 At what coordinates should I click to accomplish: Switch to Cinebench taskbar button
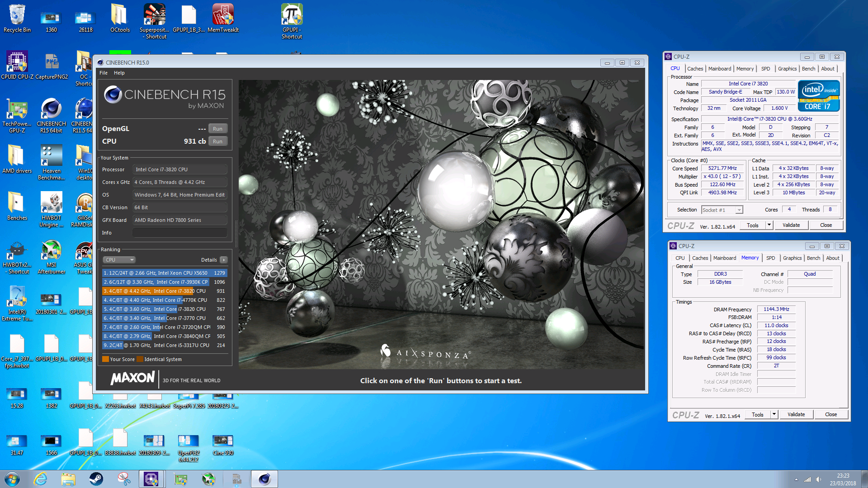(264, 479)
